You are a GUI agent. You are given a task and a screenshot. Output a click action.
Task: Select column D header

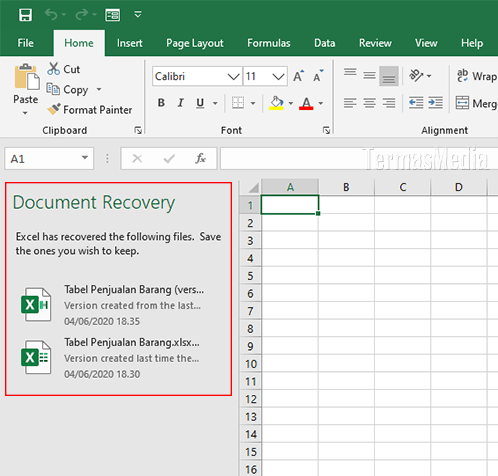459,187
